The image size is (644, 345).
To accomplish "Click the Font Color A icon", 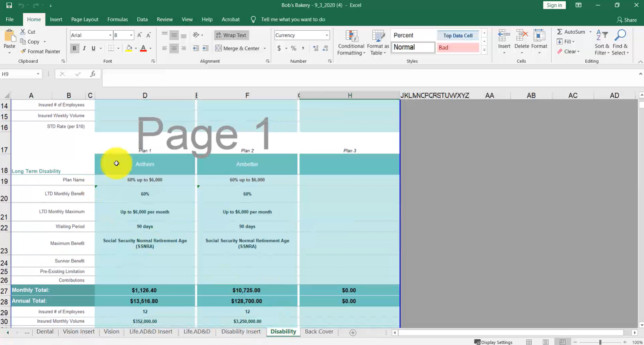I will coord(143,48).
